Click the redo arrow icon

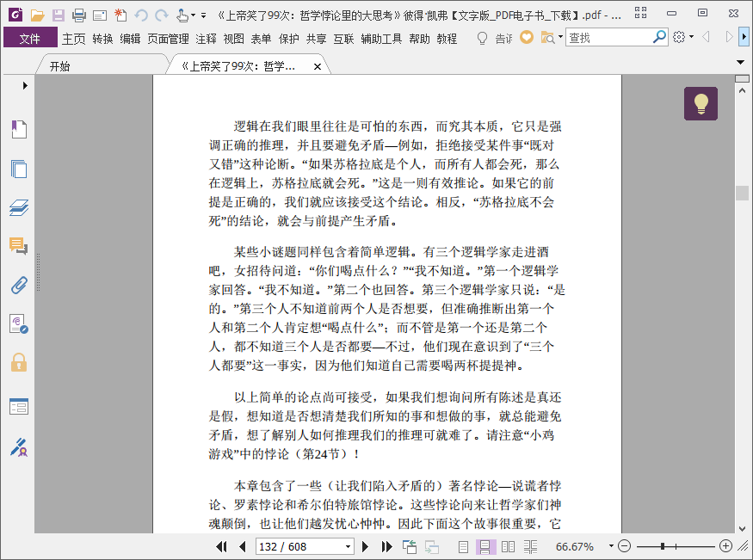[162, 15]
